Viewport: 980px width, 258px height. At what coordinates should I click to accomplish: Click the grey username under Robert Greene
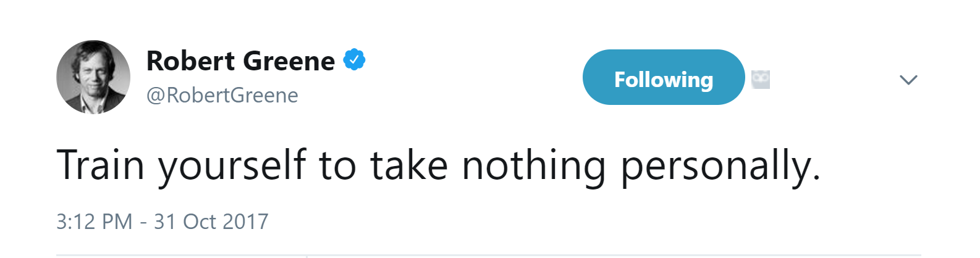pyautogui.click(x=222, y=95)
